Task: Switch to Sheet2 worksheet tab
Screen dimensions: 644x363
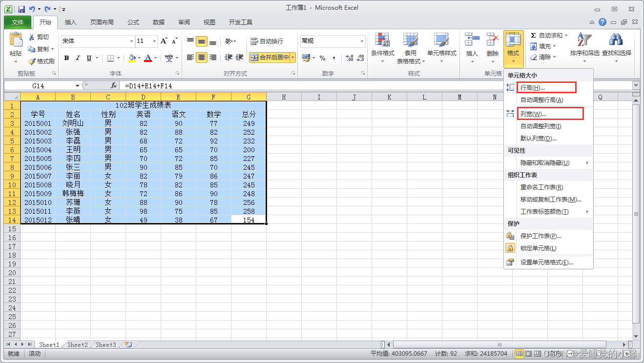Action: 78,344
